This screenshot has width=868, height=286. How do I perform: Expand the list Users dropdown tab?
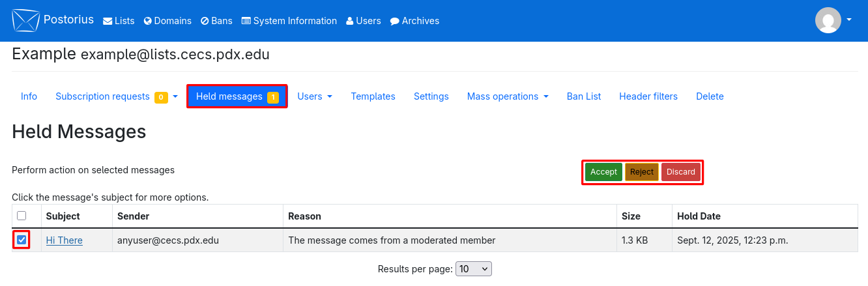315,96
